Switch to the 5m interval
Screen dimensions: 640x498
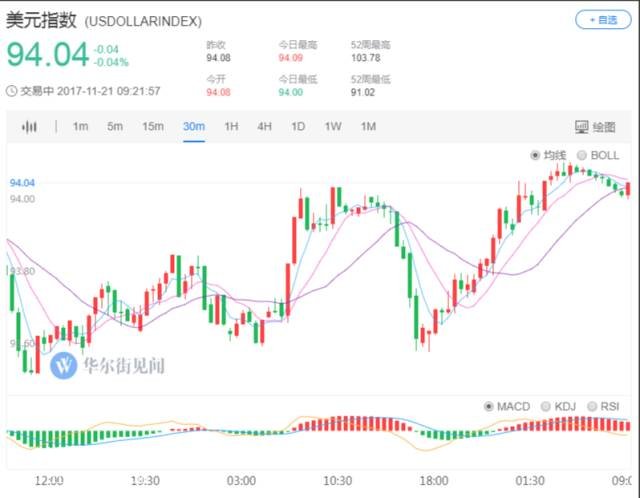pos(115,127)
